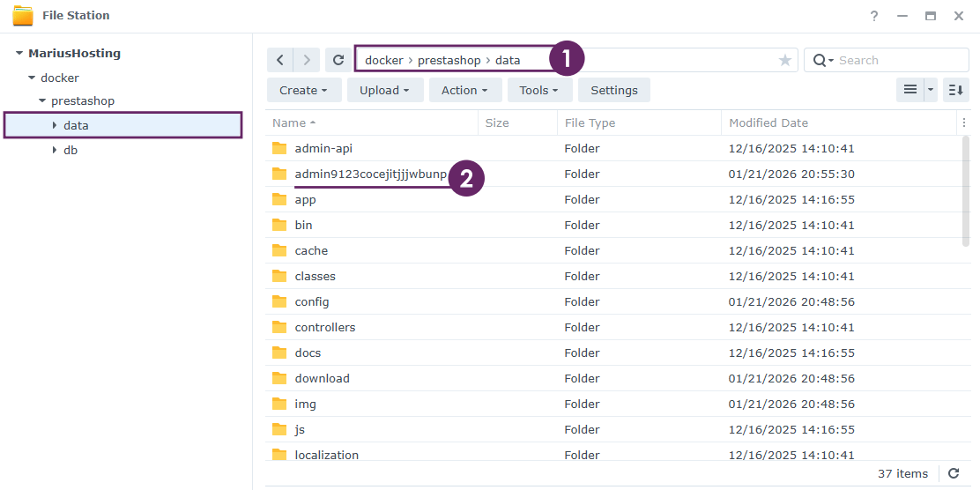Refresh the item count at the bottom right
980x490 pixels.
point(954,474)
